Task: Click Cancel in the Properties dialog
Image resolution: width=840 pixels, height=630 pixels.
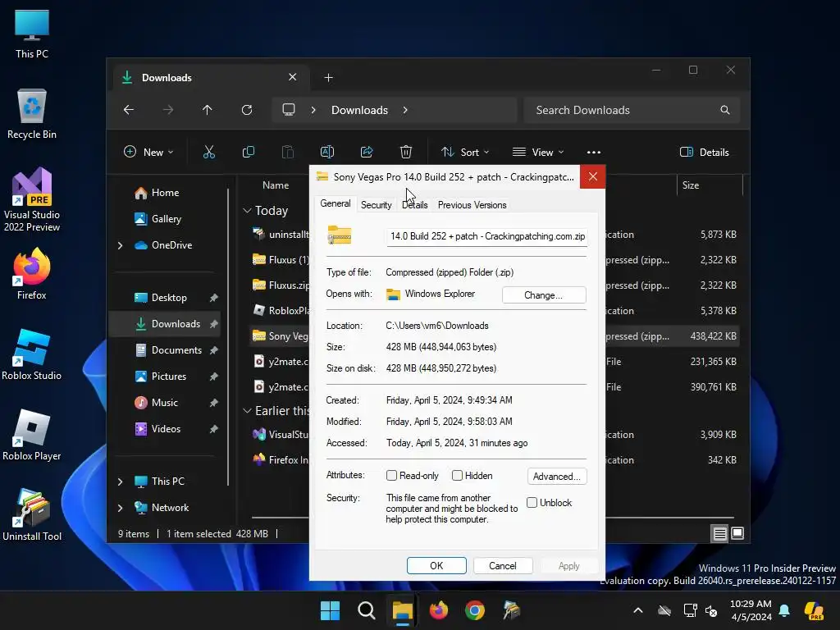Action: tap(503, 566)
